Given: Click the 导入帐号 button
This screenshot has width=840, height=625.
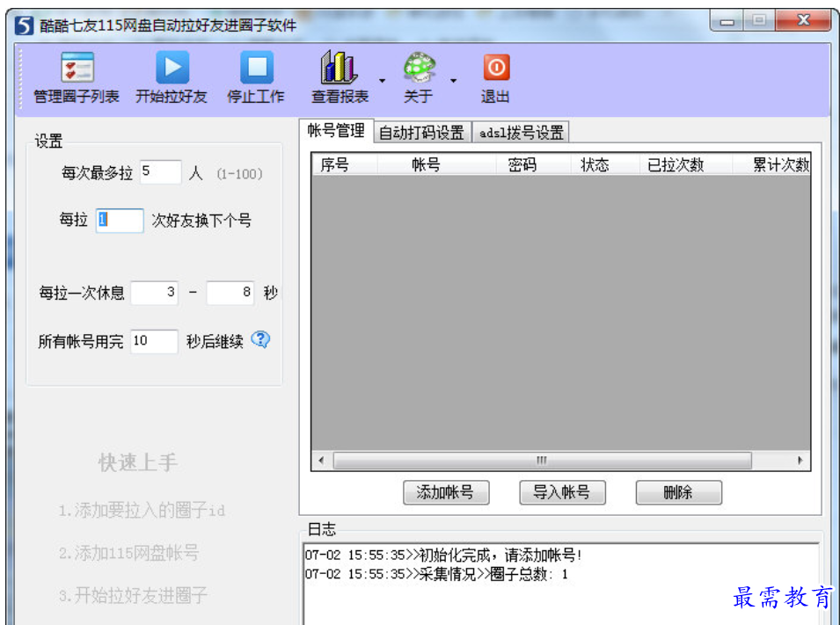Looking at the screenshot, I should click(x=562, y=492).
